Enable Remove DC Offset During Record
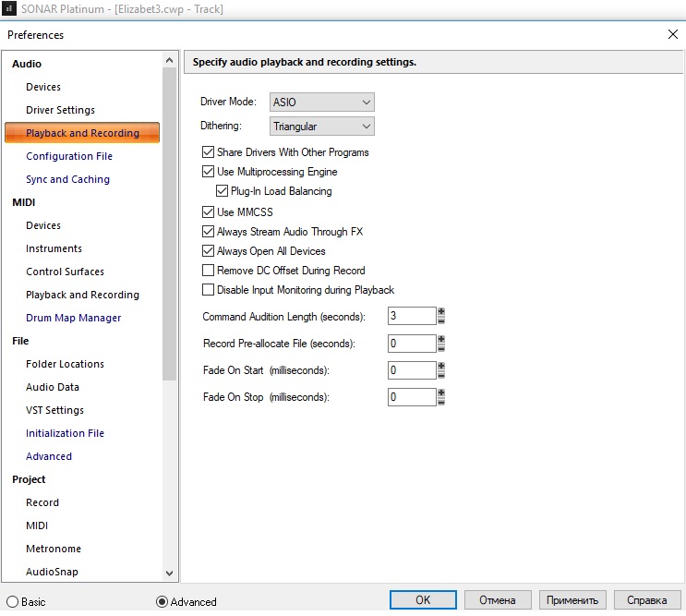Image resolution: width=686 pixels, height=616 pixels. [x=208, y=270]
